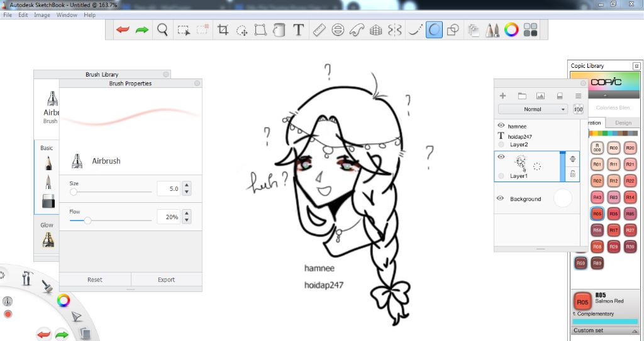Image resolution: width=644 pixels, height=341 pixels.
Task: Toggle the radio circle beside Layer2
Action: [x=501, y=144]
